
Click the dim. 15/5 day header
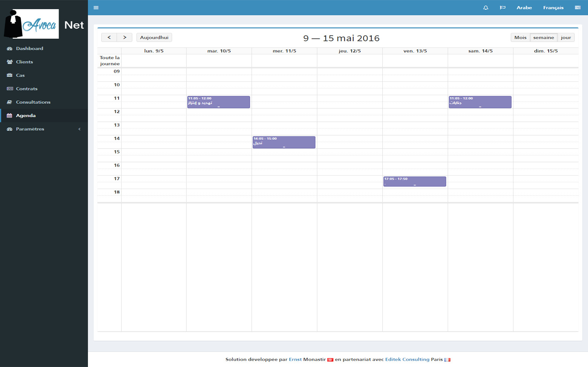pos(546,51)
